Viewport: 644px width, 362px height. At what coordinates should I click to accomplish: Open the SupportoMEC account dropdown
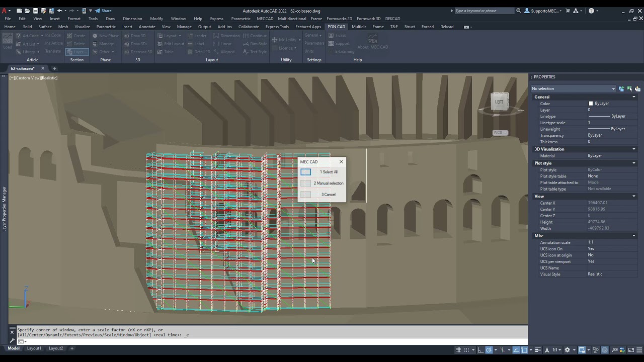tap(544, 11)
